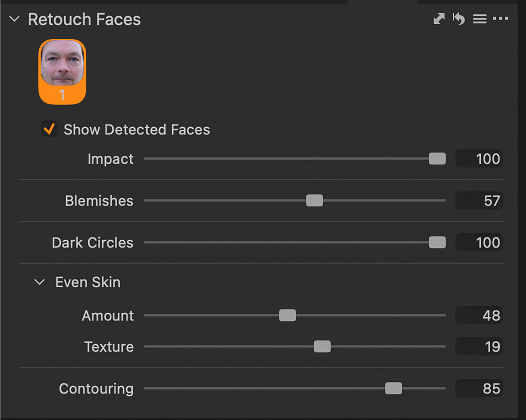Click the Texture value field showing 19

click(479, 346)
